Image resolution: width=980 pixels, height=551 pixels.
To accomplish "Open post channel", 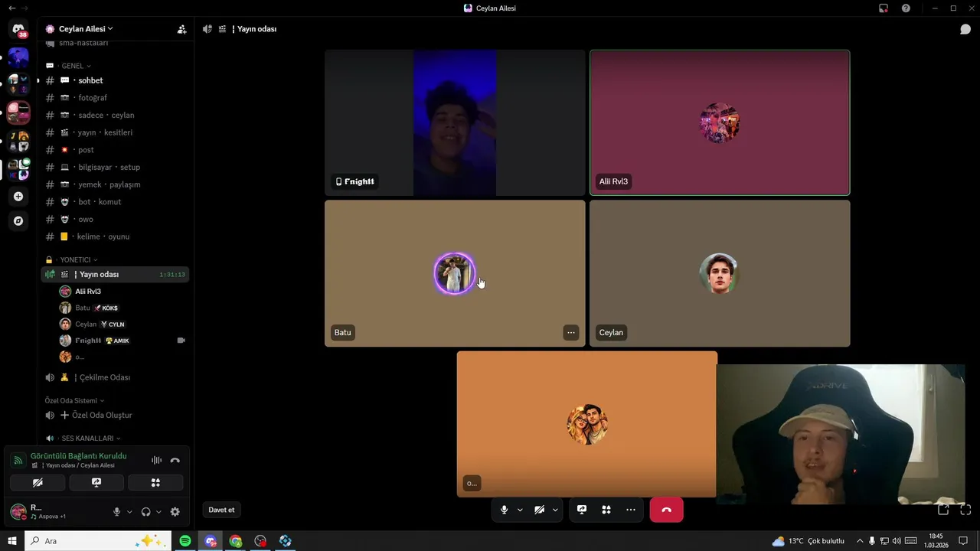I will [x=115, y=150].
